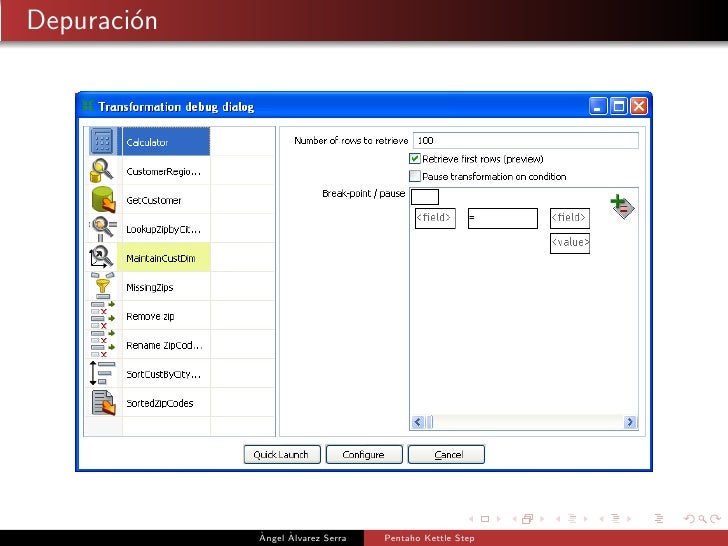Image resolution: width=728 pixels, height=546 pixels.
Task: Click the GetCustomer database step icon
Action: pyautogui.click(x=103, y=200)
